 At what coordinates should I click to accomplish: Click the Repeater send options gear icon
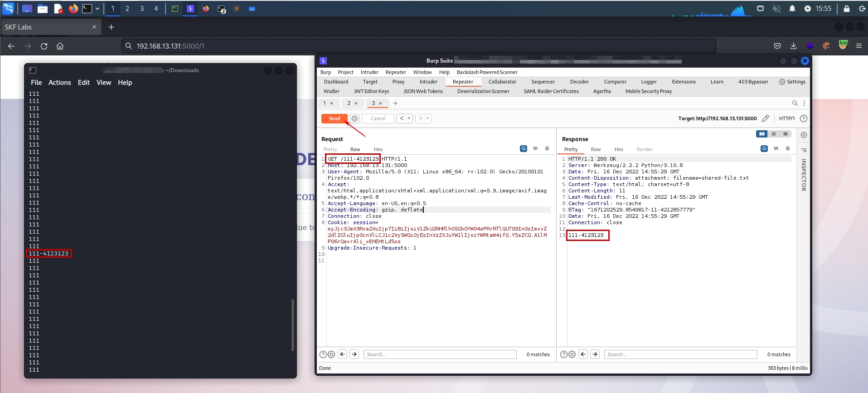click(x=354, y=118)
